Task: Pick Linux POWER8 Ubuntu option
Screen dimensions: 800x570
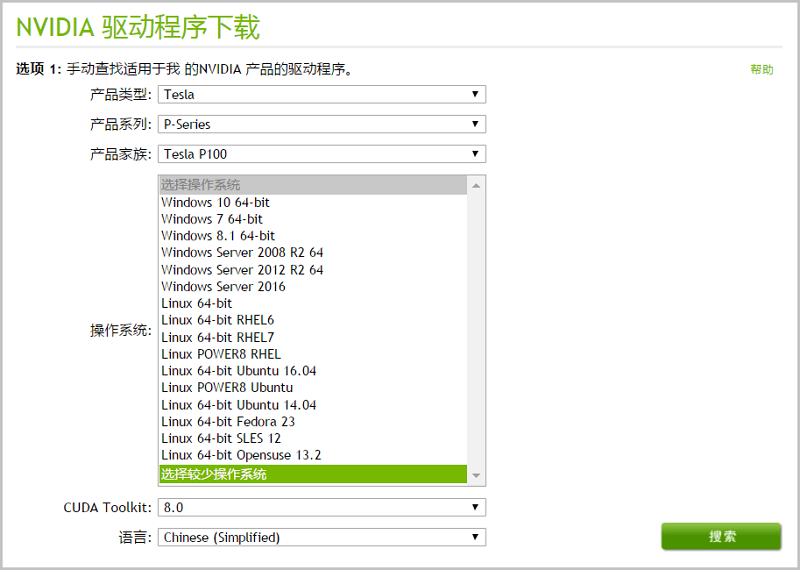Action: tap(313, 388)
